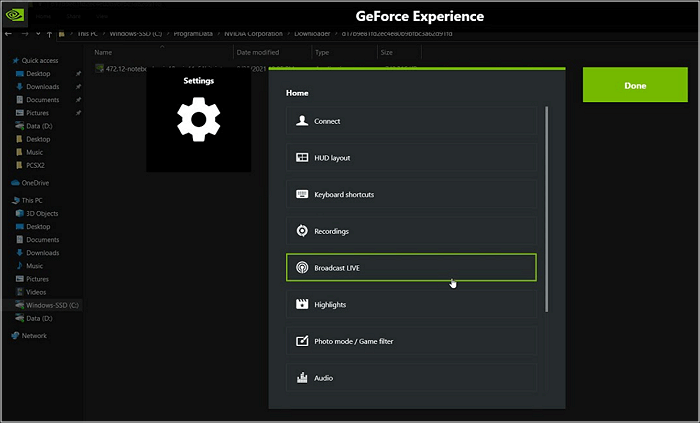The width and height of the screenshot is (700, 423).
Task: Open Highlights settings
Action: click(x=411, y=304)
